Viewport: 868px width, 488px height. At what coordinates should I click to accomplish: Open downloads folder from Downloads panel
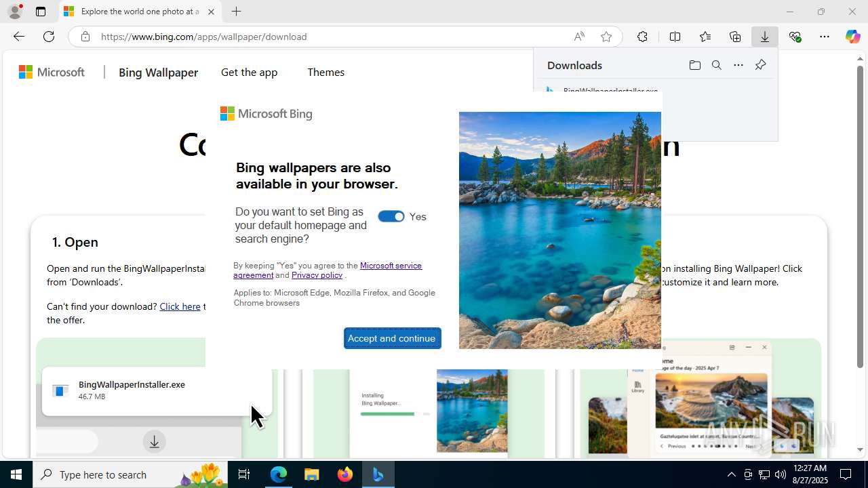[694, 65]
